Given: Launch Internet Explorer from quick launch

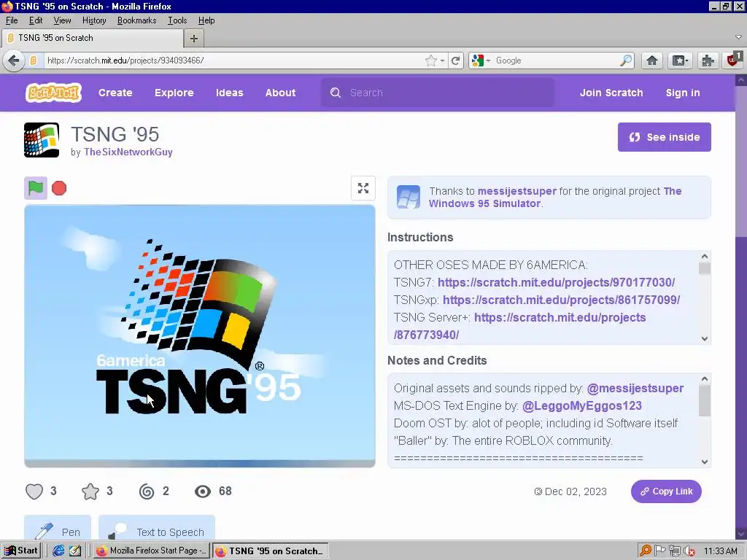Looking at the screenshot, I should click(x=58, y=551).
